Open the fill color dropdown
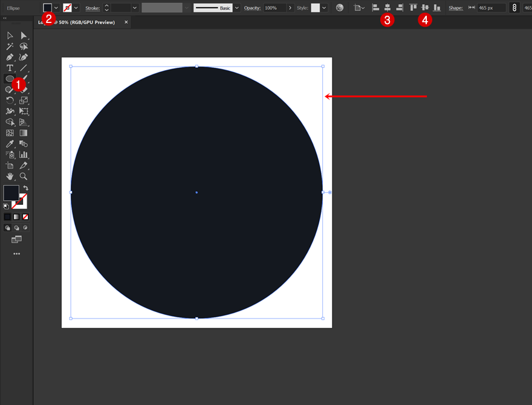This screenshot has width=532, height=405. (56, 8)
